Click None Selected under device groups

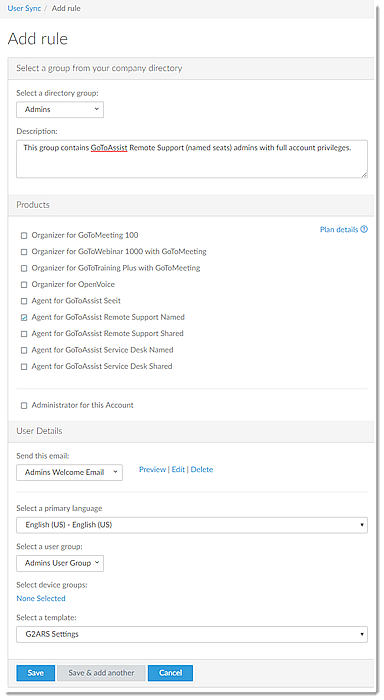coord(41,598)
